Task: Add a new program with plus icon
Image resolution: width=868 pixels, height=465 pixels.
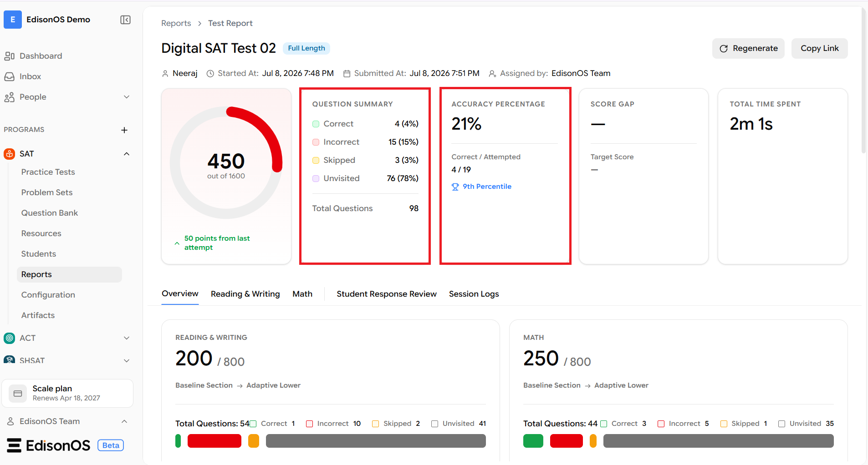Action: point(124,130)
